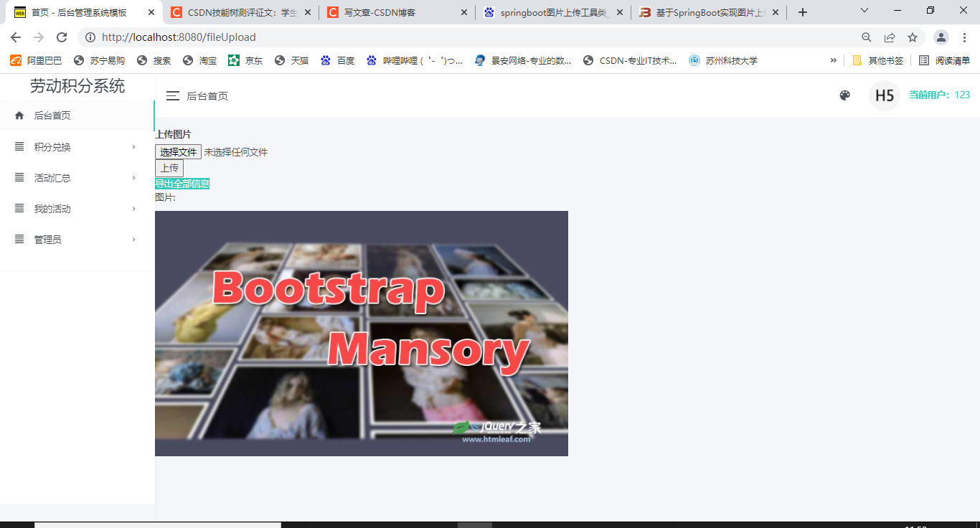Close the CSDN技能树测评征文 tab
The height and width of the screenshot is (528, 980).
pyautogui.click(x=307, y=12)
